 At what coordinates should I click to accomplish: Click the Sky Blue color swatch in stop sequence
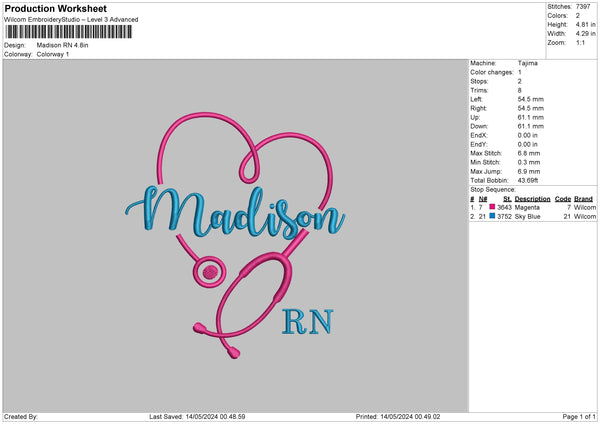[492, 216]
